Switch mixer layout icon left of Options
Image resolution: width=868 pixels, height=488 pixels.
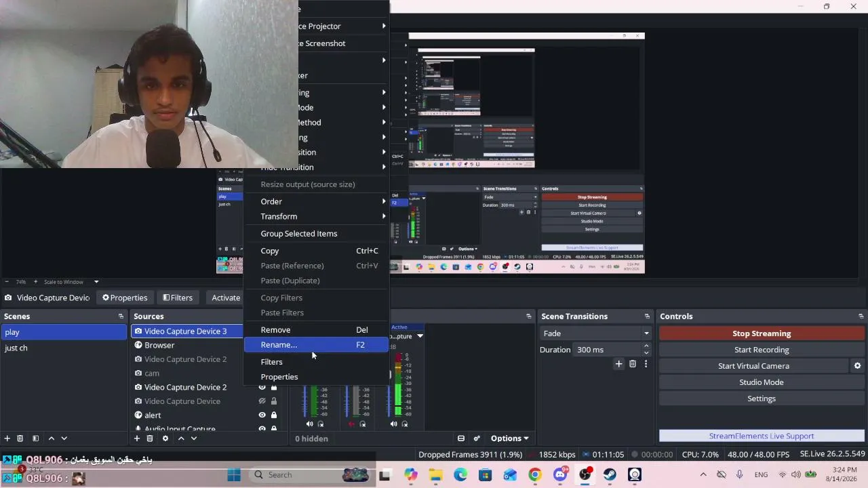click(x=461, y=439)
